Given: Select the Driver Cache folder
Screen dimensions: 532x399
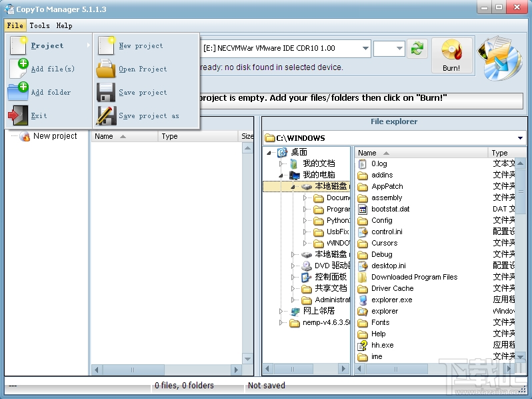Looking at the screenshot, I should point(392,289).
